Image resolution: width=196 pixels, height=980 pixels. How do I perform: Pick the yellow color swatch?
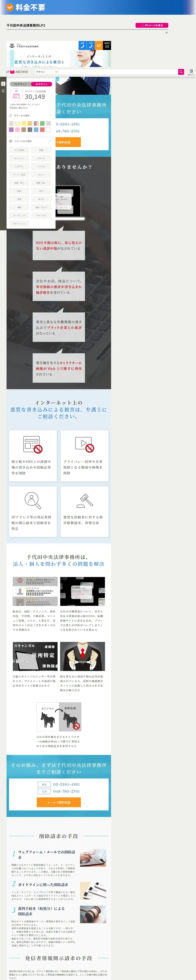[24, 124]
